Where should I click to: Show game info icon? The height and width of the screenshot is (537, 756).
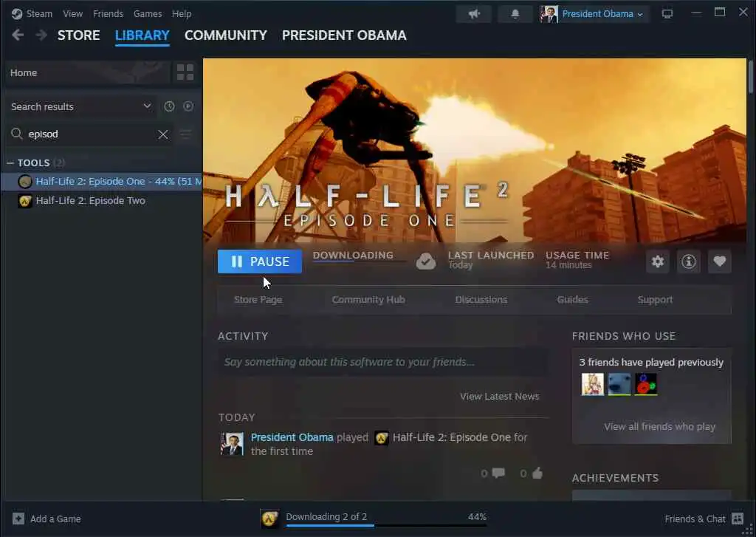point(689,261)
